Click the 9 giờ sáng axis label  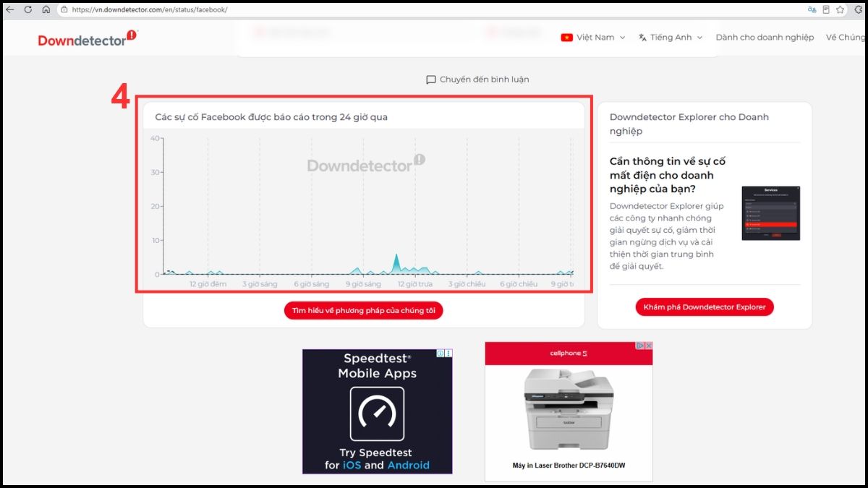[x=363, y=284]
